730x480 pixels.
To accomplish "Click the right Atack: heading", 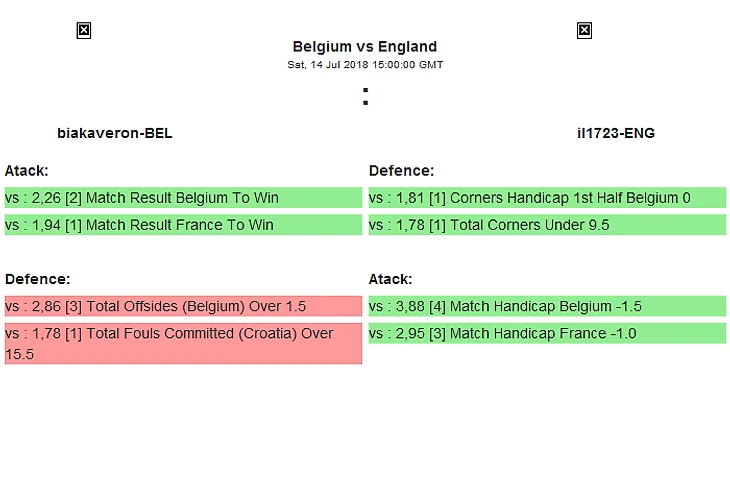I will coord(390,279).
